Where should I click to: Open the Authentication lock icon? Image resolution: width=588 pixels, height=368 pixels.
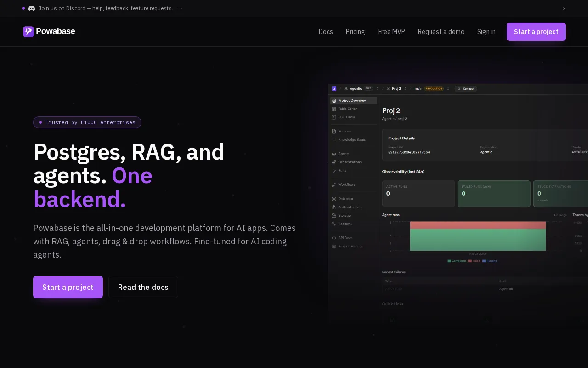coord(334,207)
